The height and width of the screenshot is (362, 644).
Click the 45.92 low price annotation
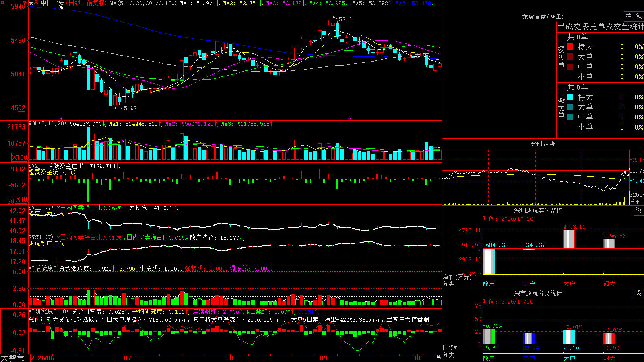tap(129, 108)
